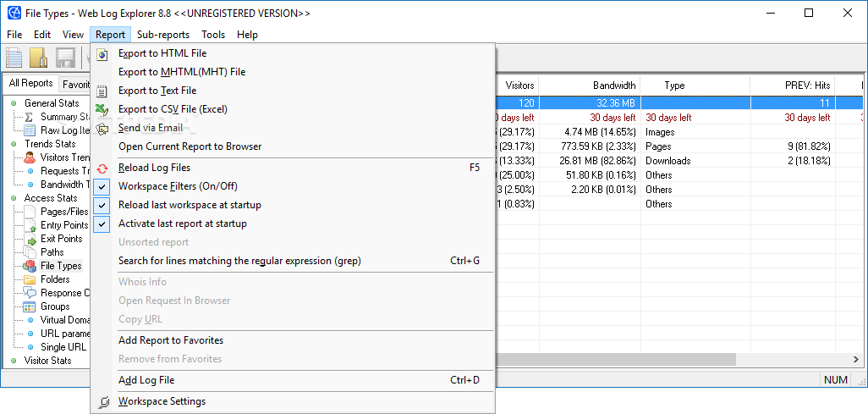Choose Search for lines matching regular expression
The height and width of the screenshot is (414, 868).
point(293,261)
